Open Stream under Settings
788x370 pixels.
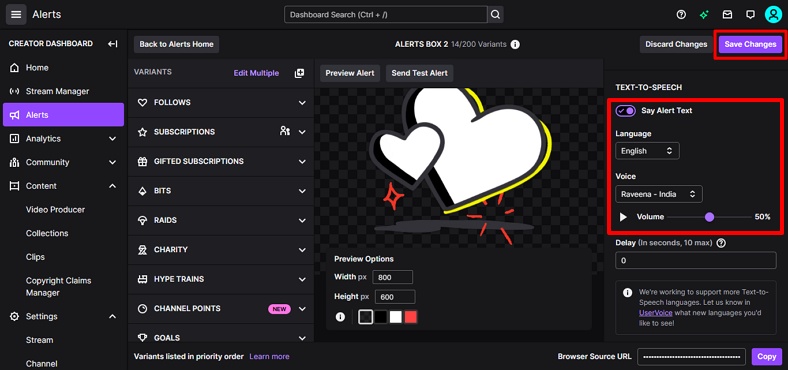click(x=39, y=340)
